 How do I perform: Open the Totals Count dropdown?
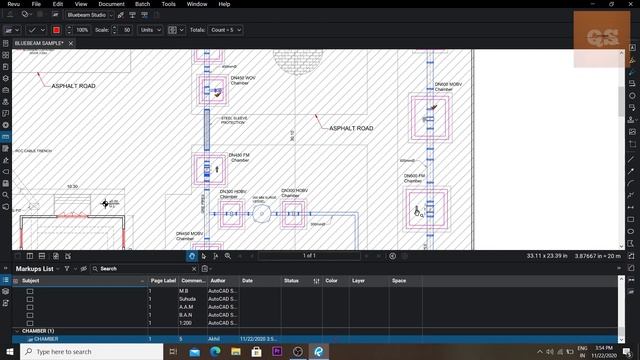tap(226, 30)
